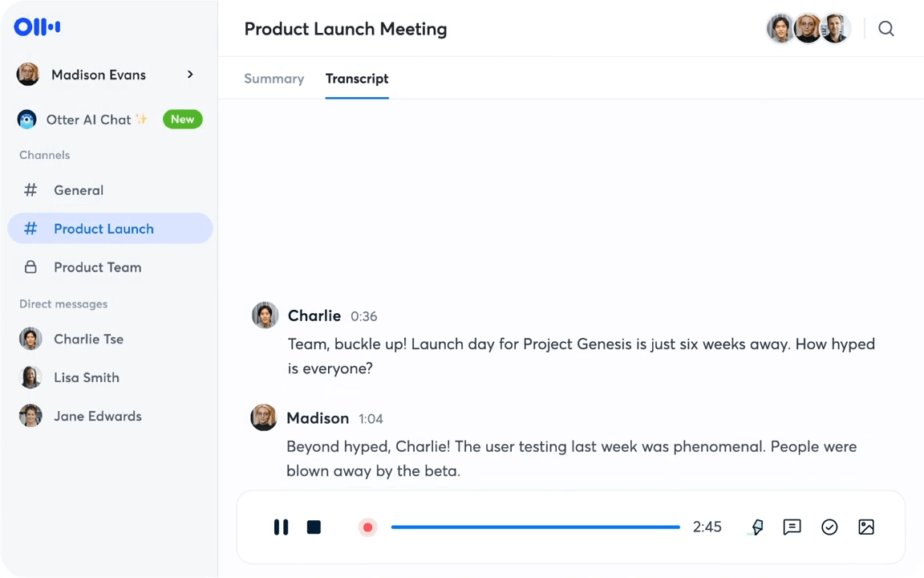
Task: Switch to the Summary tab
Action: [x=274, y=79]
